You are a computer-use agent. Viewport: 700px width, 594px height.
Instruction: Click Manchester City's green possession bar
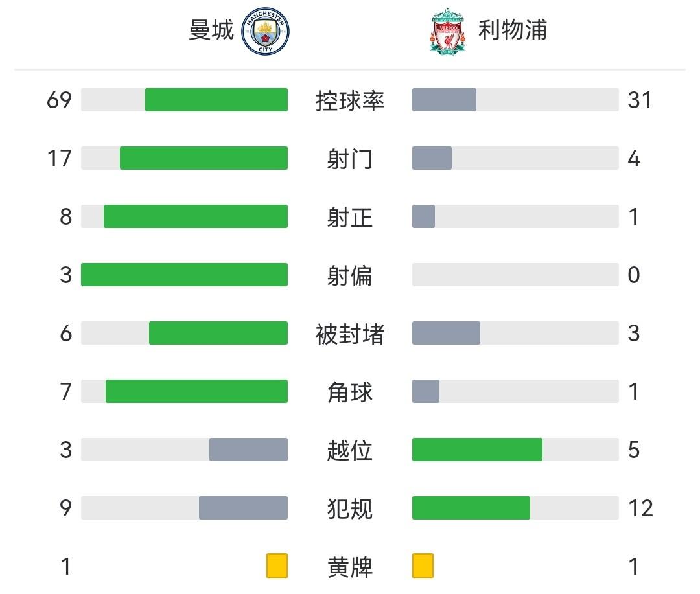(x=216, y=100)
